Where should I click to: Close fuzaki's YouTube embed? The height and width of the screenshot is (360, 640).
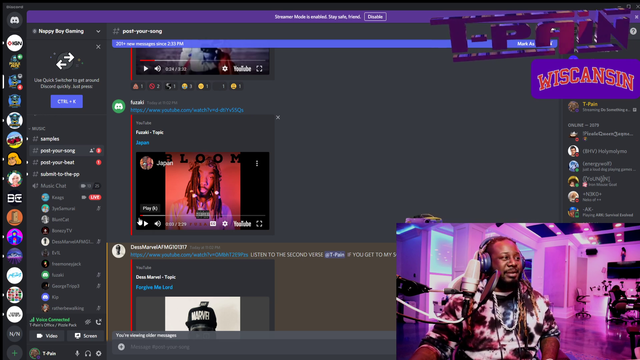pos(278,118)
